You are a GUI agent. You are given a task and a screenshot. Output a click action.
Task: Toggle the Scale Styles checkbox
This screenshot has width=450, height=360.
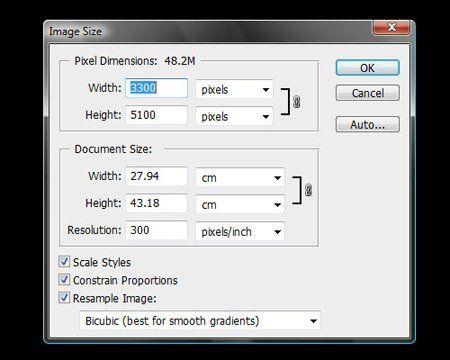point(64,262)
